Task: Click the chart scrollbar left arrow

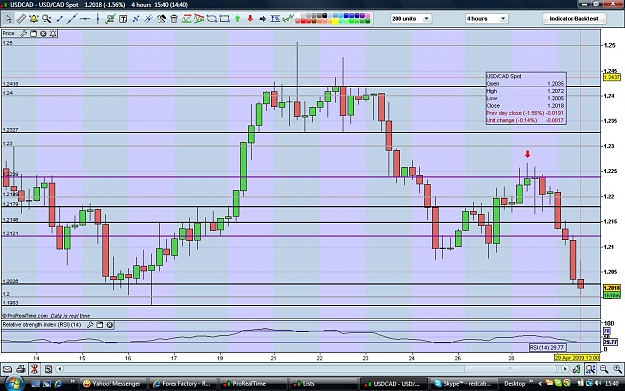Action: (x=60, y=369)
